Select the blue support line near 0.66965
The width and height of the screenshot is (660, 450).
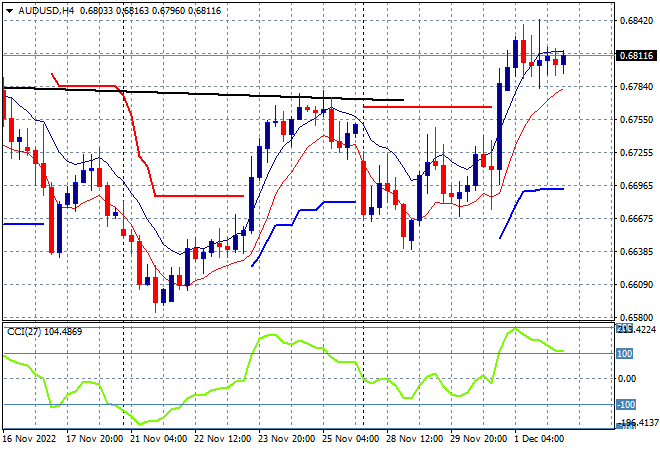pos(532,213)
